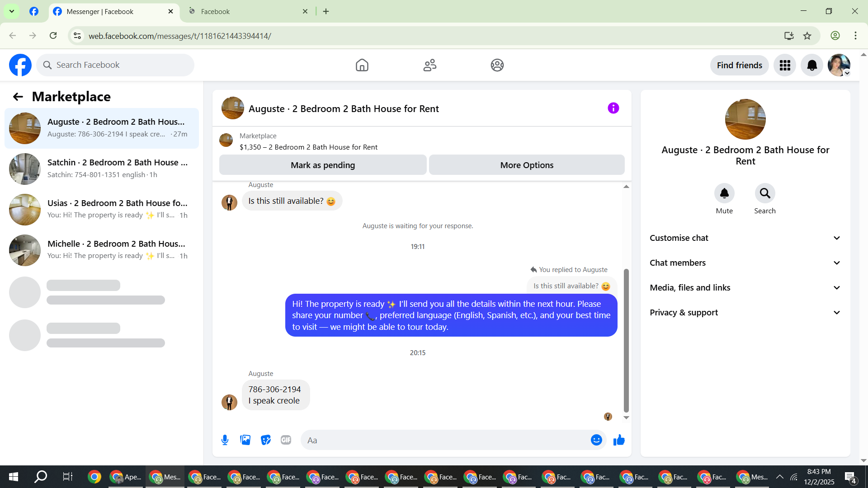Open the Satchin conversation in the list

(x=102, y=169)
